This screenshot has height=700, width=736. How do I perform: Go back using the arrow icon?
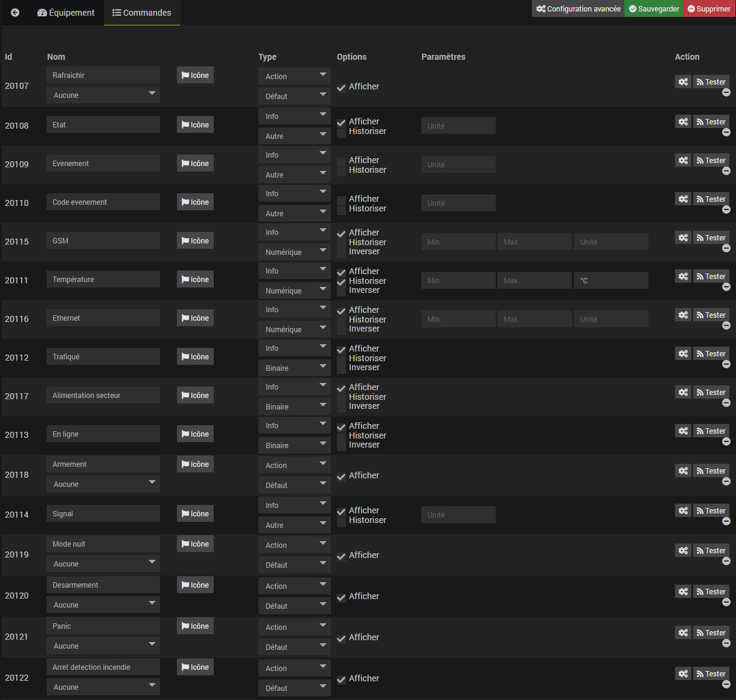coord(15,13)
